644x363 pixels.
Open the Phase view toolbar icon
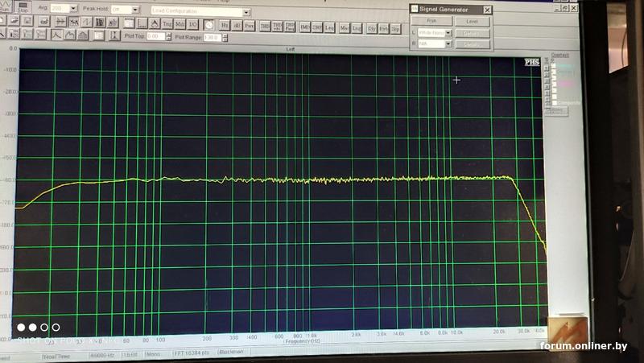tap(87, 22)
